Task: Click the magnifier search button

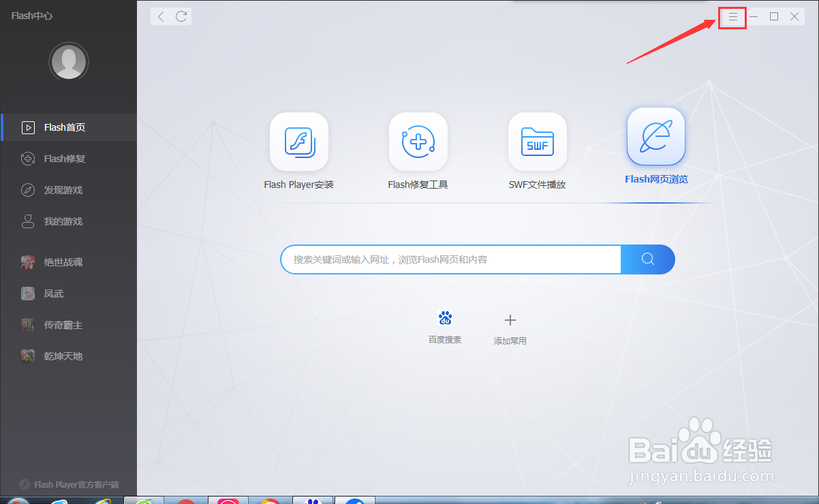Action: pyautogui.click(x=648, y=259)
